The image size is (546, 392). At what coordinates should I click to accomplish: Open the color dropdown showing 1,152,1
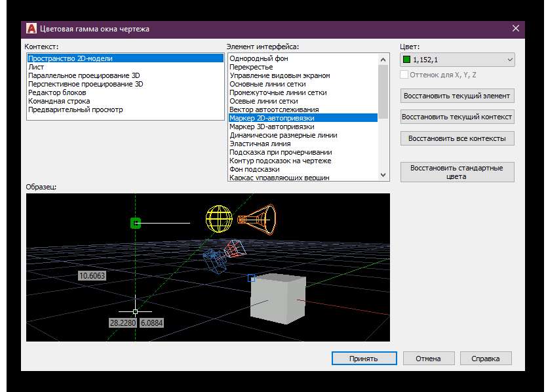click(x=510, y=60)
